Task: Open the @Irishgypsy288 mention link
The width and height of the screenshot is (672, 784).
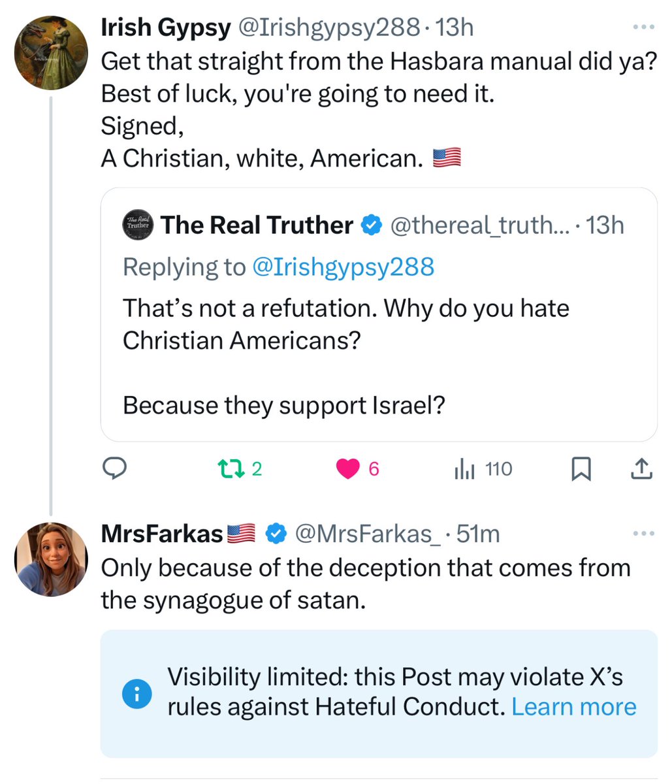Action: (343, 267)
